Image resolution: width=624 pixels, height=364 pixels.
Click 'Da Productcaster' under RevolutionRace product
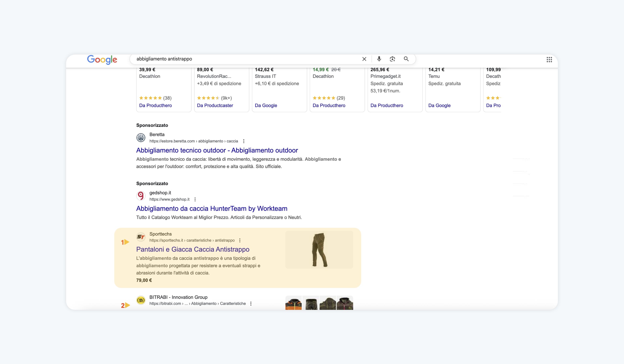215,106
